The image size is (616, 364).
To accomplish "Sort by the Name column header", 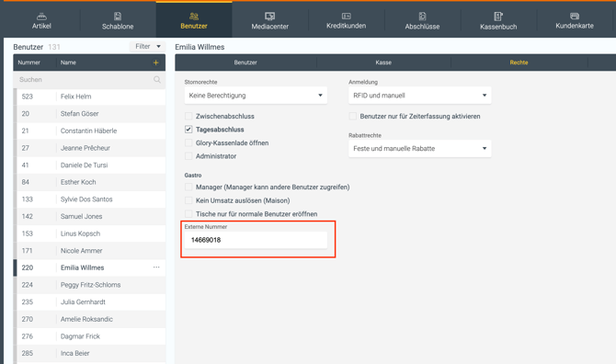I will point(68,63).
